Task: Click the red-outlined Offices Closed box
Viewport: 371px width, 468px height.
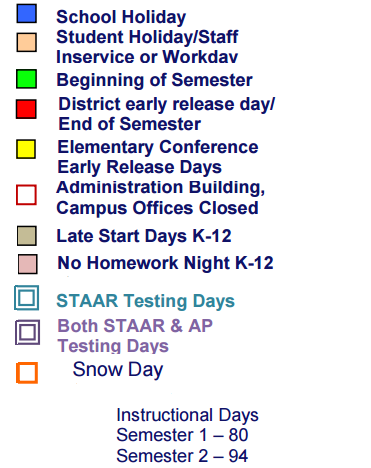Action: pyautogui.click(x=26, y=195)
